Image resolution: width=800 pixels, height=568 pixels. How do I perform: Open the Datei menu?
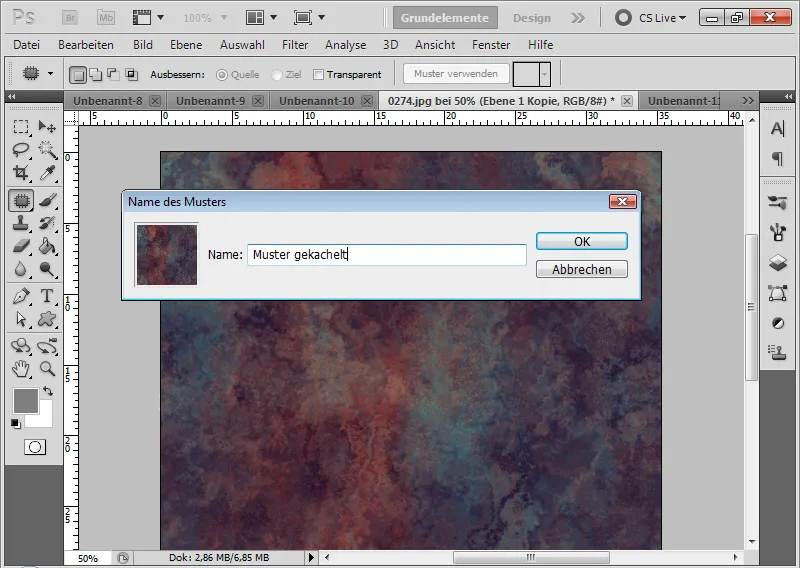(x=27, y=45)
